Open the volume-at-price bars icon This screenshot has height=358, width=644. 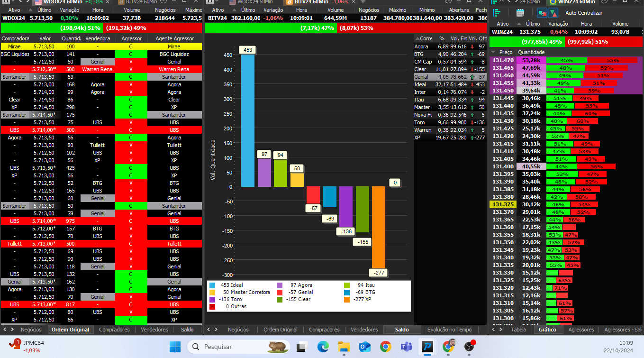[x=497, y=13]
